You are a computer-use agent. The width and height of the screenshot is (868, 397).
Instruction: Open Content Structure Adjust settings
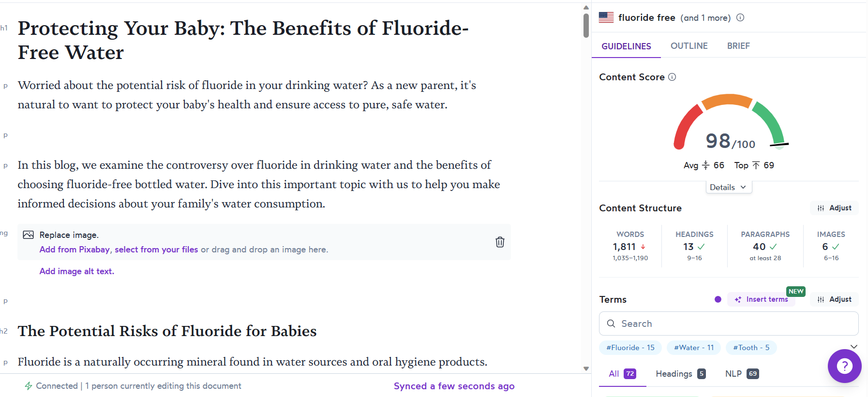tap(835, 208)
